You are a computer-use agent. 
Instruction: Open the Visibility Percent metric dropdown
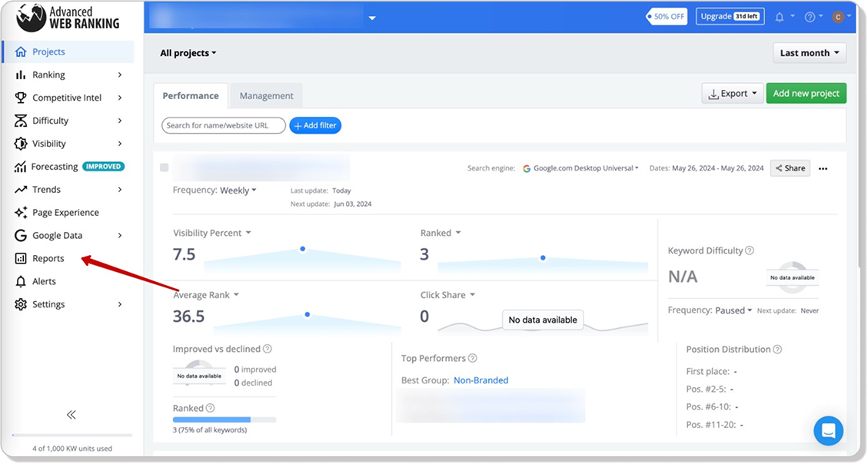pos(212,233)
